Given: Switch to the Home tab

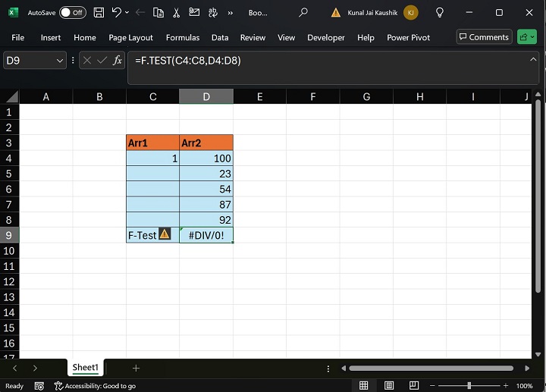Looking at the screenshot, I should click(x=85, y=38).
